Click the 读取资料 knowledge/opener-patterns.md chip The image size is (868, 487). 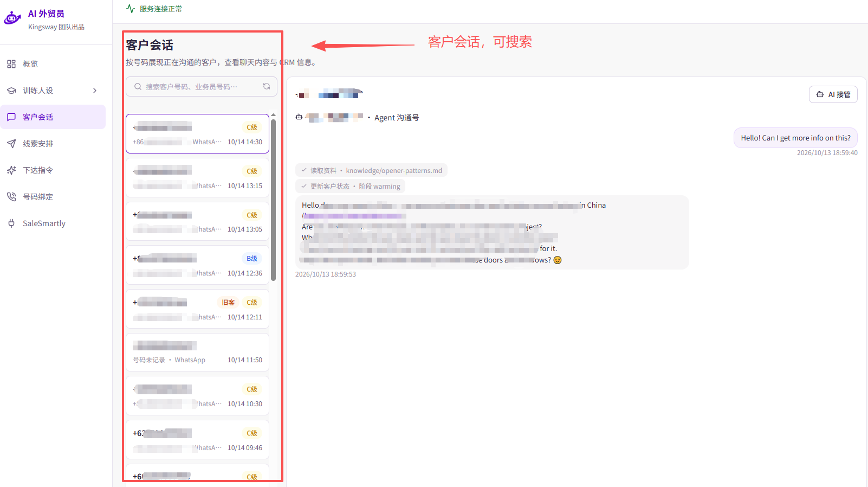pos(371,170)
